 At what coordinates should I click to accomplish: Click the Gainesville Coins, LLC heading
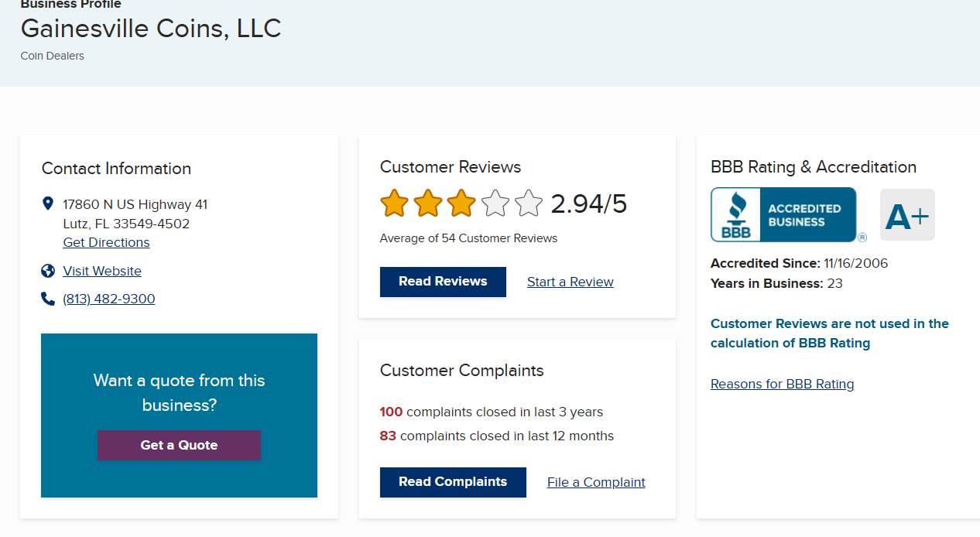(x=151, y=29)
